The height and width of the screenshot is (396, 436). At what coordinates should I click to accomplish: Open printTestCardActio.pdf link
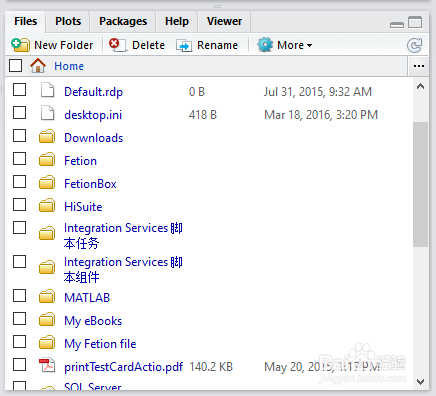point(124,367)
